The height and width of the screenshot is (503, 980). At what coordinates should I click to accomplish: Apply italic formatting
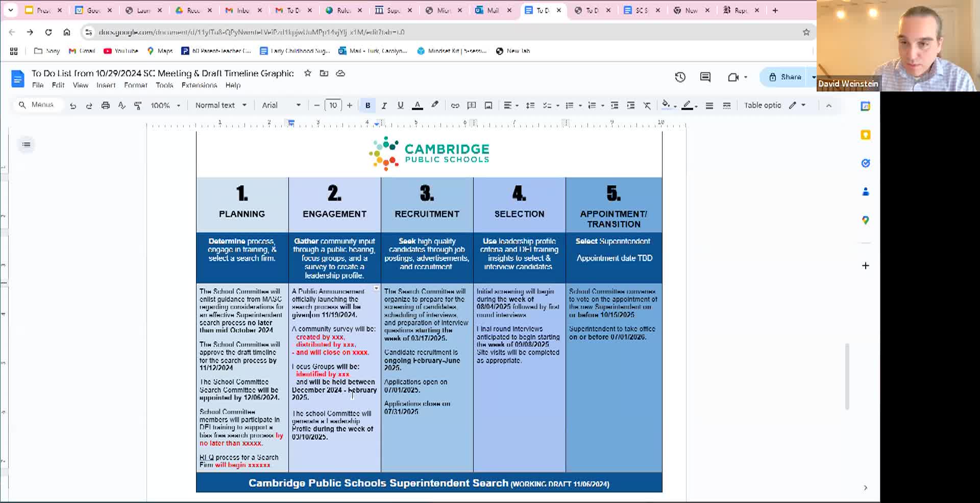tap(384, 106)
